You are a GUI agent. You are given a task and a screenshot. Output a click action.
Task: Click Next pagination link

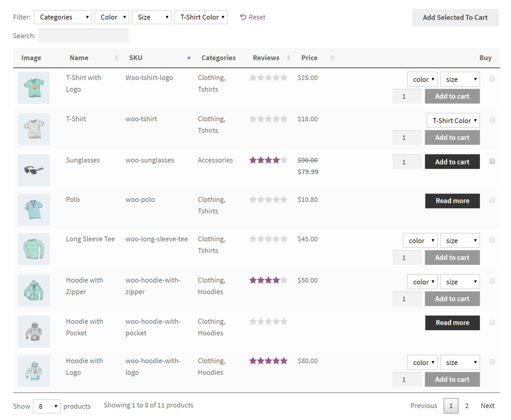tap(487, 406)
